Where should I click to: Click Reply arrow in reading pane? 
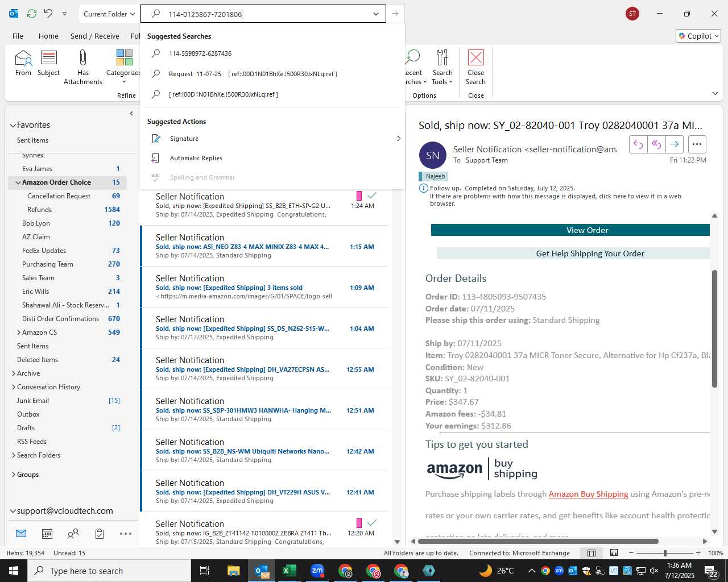tap(638, 144)
